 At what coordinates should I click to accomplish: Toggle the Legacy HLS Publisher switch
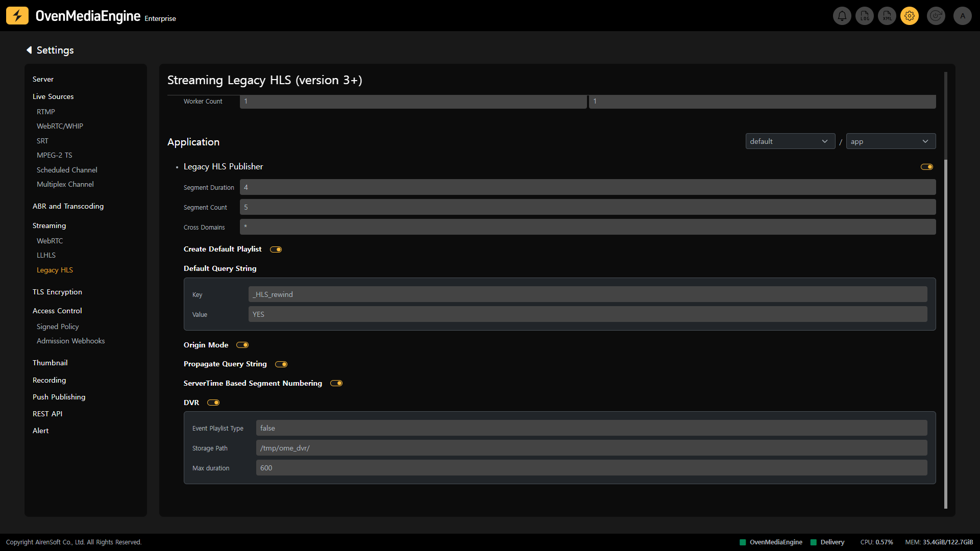coord(927,167)
